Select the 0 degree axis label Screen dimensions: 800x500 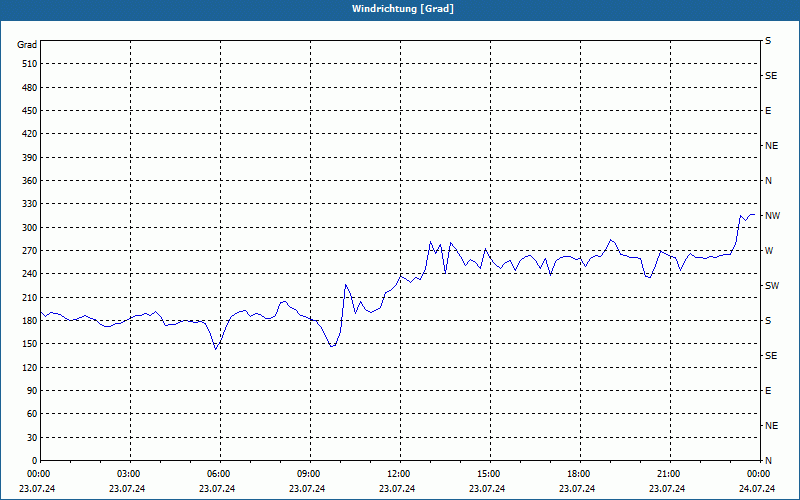(x=34, y=460)
